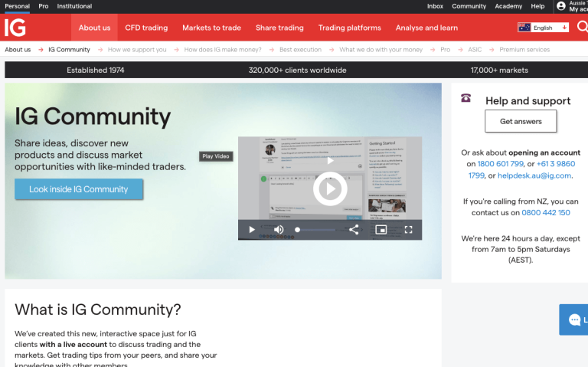Viewport: 588px width, 367px height.
Task: Click the IG logo in header
Action: click(x=15, y=28)
